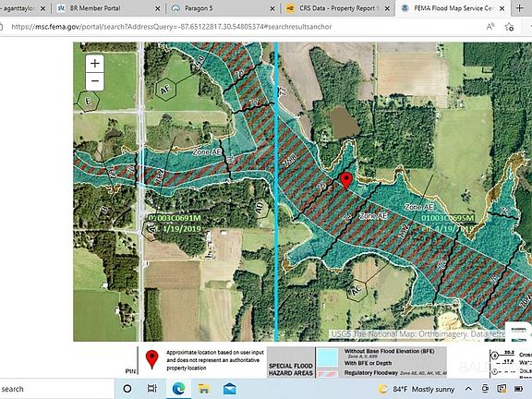The height and width of the screenshot is (399, 532).
Task: Close the CRS Data tab
Action: [x=387, y=9]
